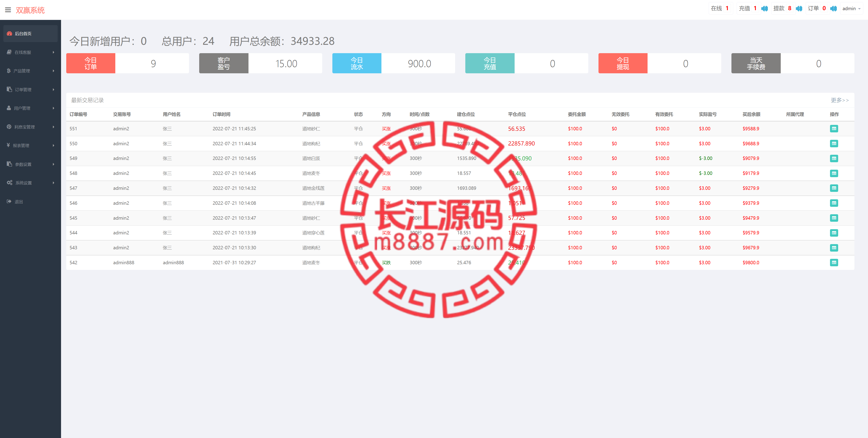Click the 今日流水 stat card
Image resolution: width=868 pixels, height=438 pixels.
pyautogui.click(x=394, y=63)
